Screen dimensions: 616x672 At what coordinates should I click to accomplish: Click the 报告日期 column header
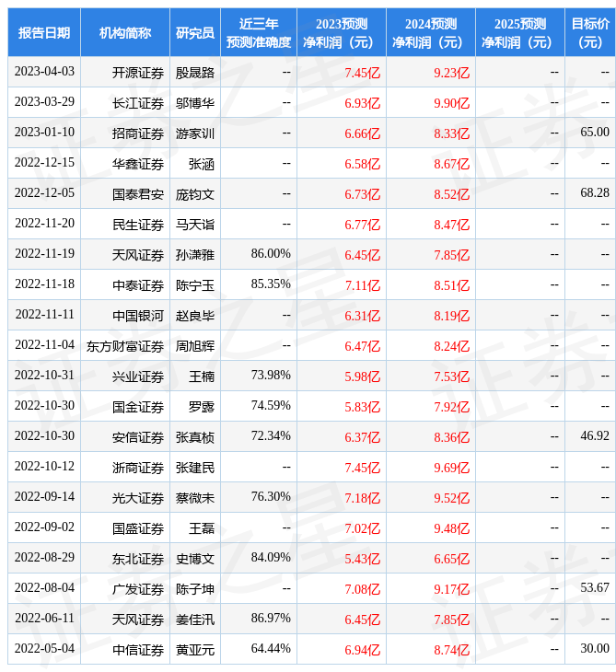[44, 32]
